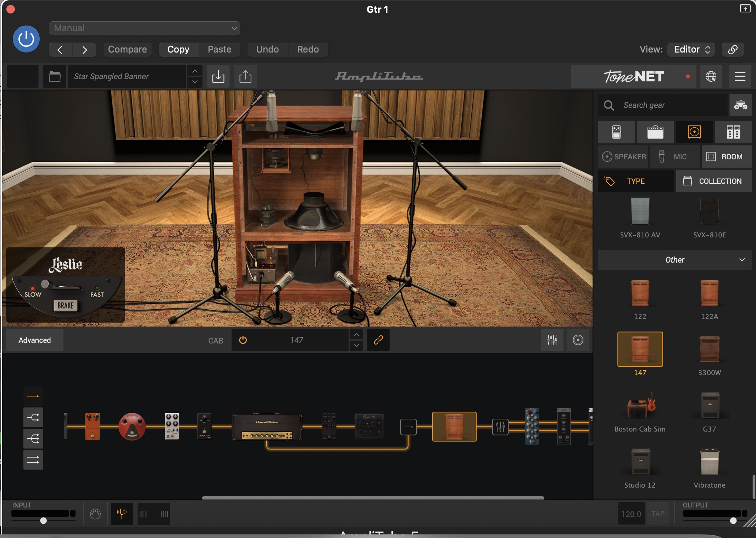Viewport: 756px width, 538px height.
Task: Click the globe ToneNET browser icon
Action: 711,76
